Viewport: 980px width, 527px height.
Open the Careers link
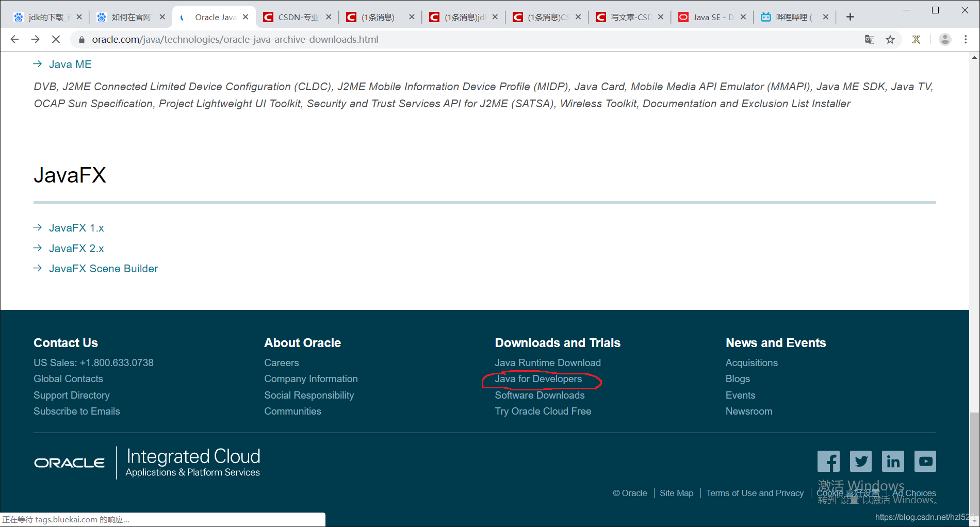pyautogui.click(x=282, y=363)
